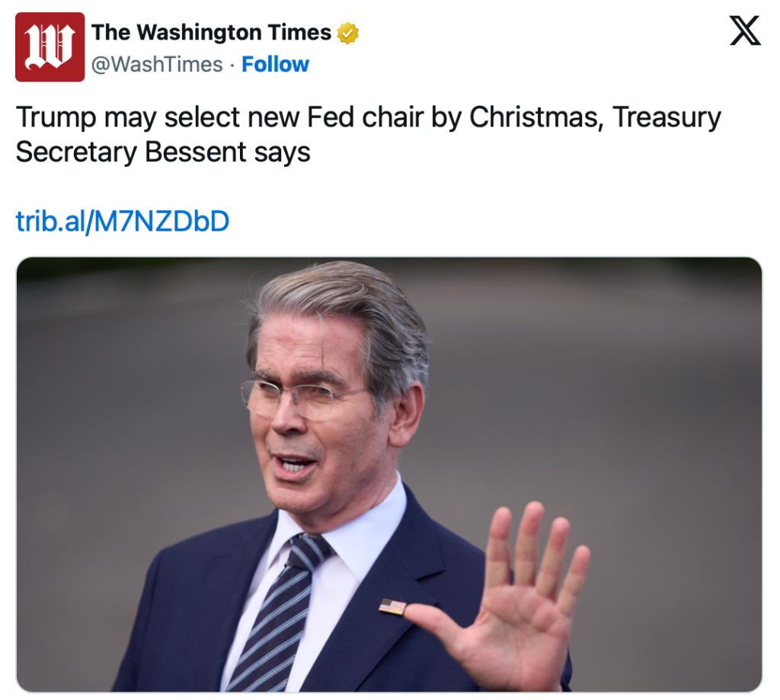Open The Washington Times display name
Screen dimensions: 780x700
(x=211, y=33)
